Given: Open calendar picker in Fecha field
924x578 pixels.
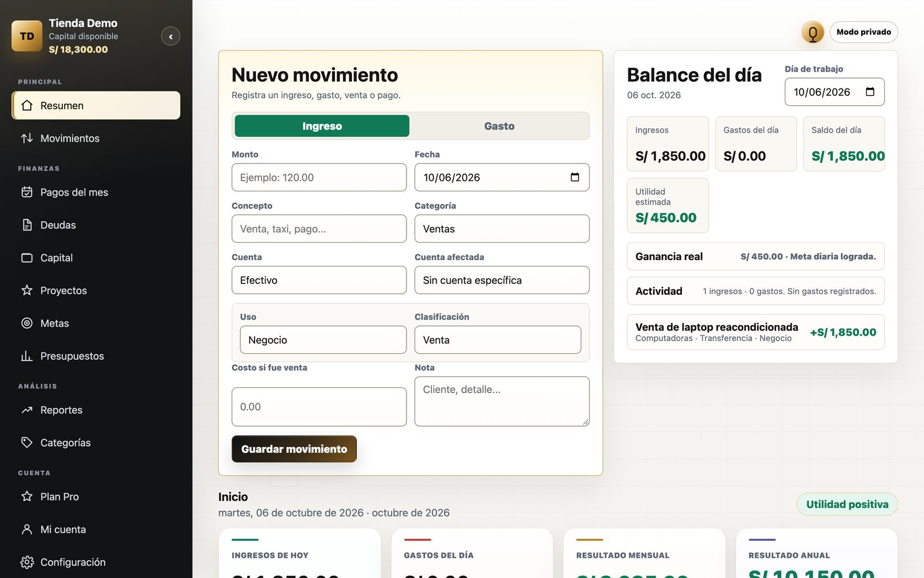Looking at the screenshot, I should (x=575, y=177).
